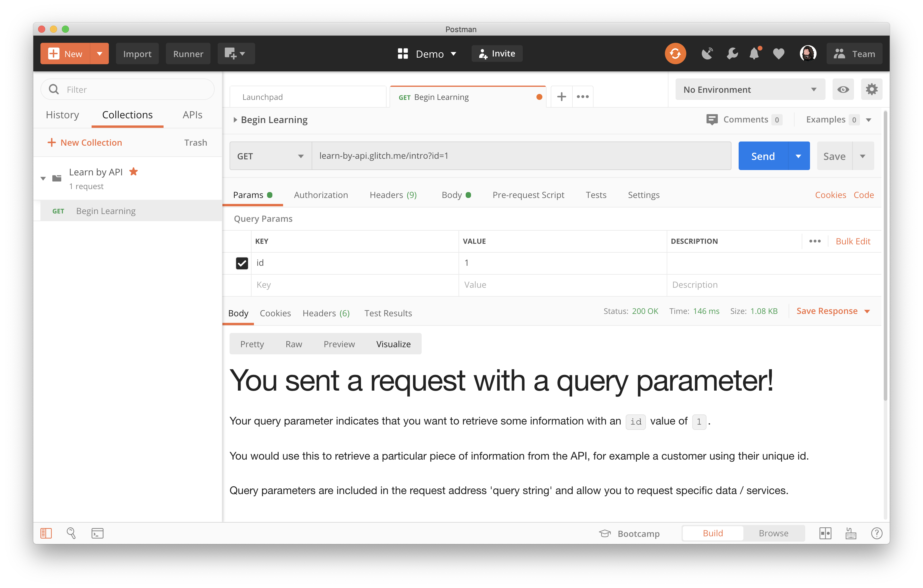923x588 pixels.
Task: Switch to the History tab
Action: tap(62, 115)
